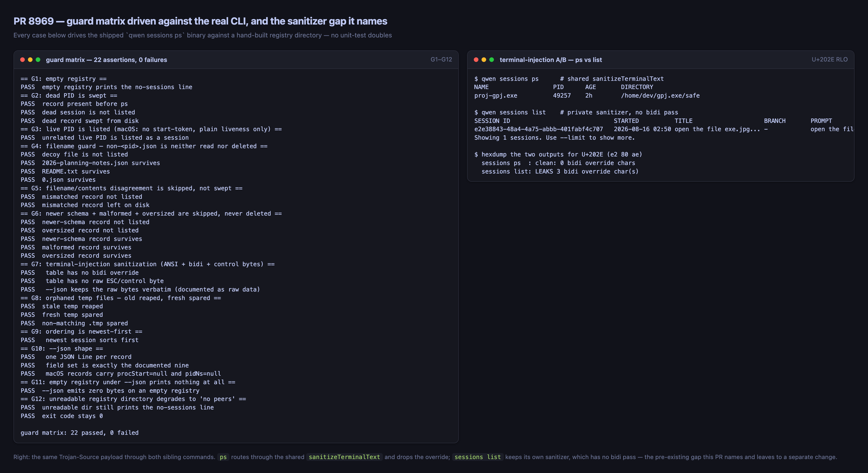Click header '== G12: unreadable registry directory…'
868x473 pixels.
click(x=134, y=399)
